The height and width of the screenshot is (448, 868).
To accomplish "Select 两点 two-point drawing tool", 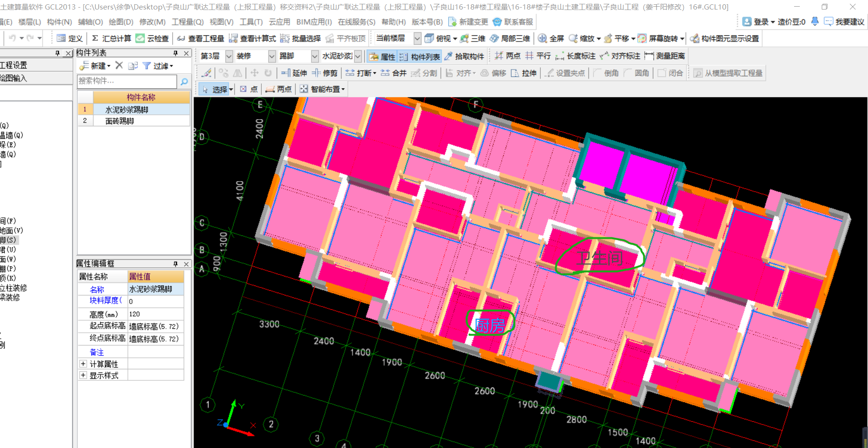I will 279,89.
